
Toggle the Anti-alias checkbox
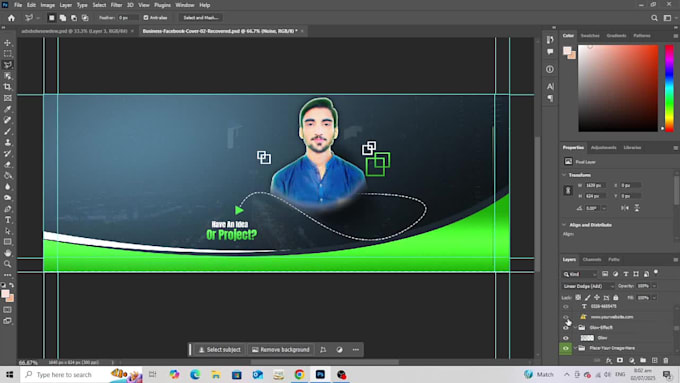(146, 18)
